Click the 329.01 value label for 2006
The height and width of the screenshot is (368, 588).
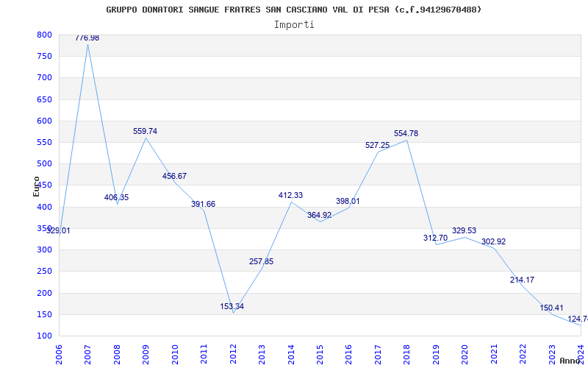pyautogui.click(x=58, y=230)
